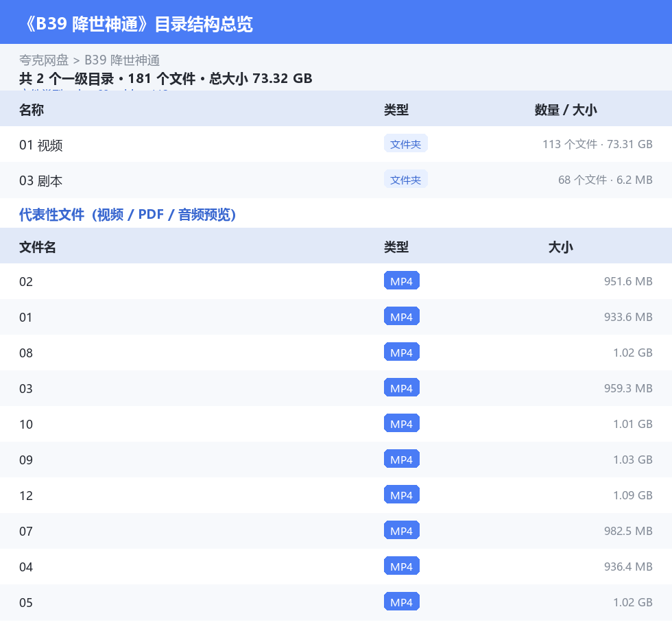Click the 名称 column header

click(x=32, y=110)
